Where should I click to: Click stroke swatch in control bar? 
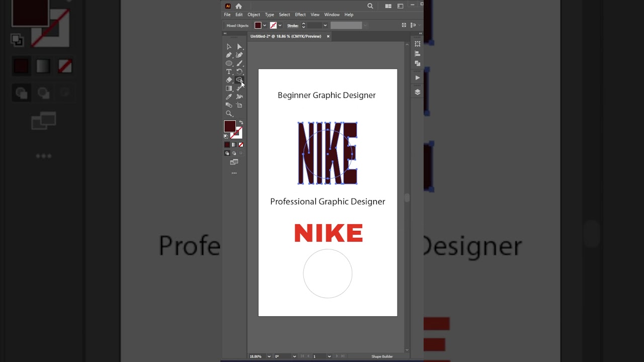pyautogui.click(x=273, y=26)
